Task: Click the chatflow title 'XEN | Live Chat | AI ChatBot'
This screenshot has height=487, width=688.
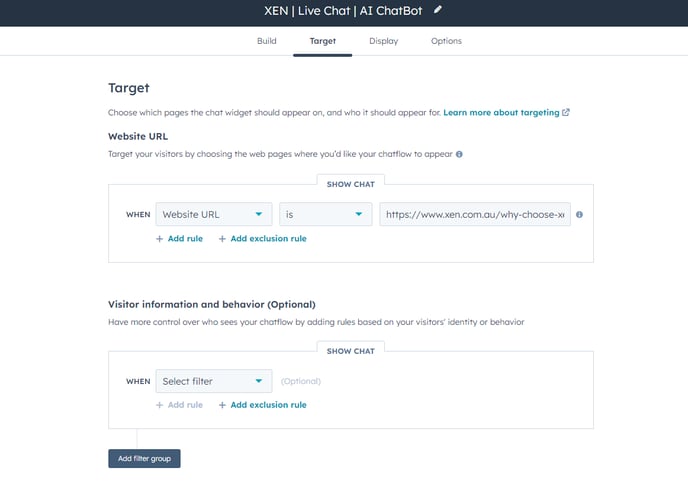Action: pos(343,11)
